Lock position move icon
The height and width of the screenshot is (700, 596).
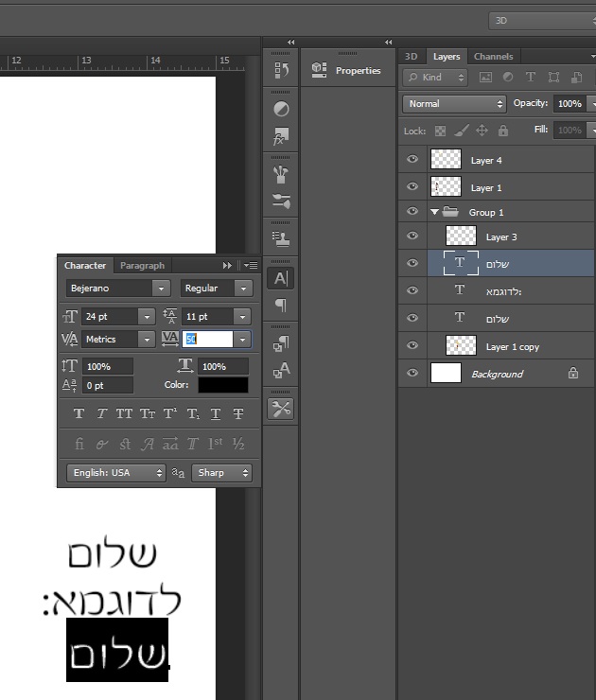[482, 131]
